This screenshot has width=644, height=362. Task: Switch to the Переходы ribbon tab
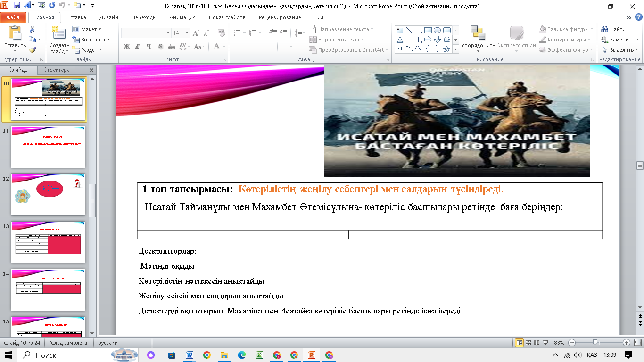[144, 17]
